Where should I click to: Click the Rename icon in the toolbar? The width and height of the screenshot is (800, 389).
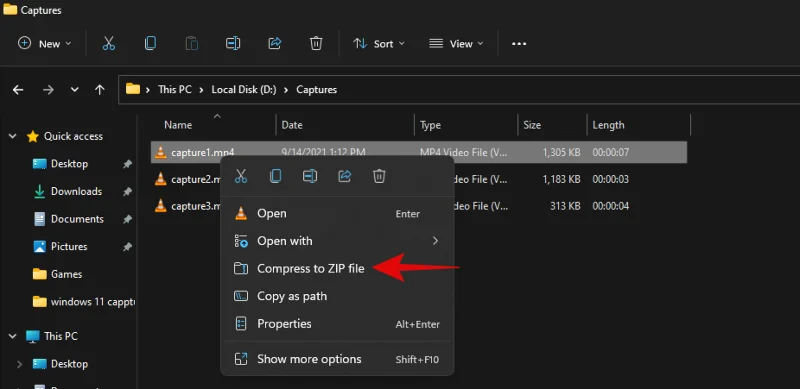tap(233, 43)
